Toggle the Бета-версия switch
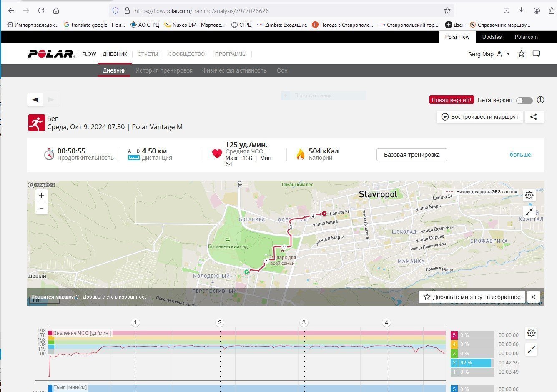The width and height of the screenshot is (557, 392). click(x=524, y=101)
